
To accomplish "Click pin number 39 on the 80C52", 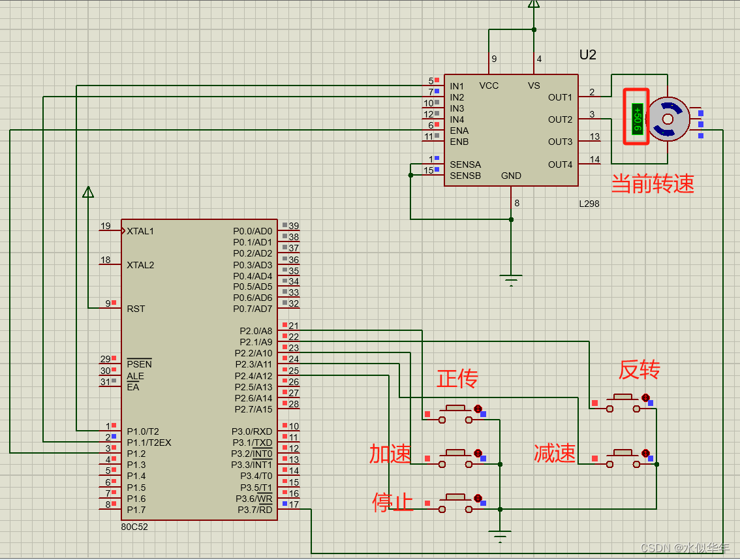I will click(294, 226).
